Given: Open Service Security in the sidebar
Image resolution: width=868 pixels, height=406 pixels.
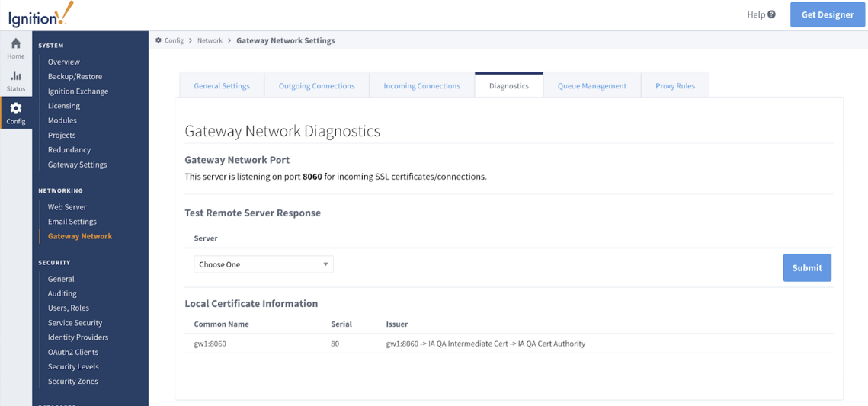Looking at the screenshot, I should [x=75, y=322].
